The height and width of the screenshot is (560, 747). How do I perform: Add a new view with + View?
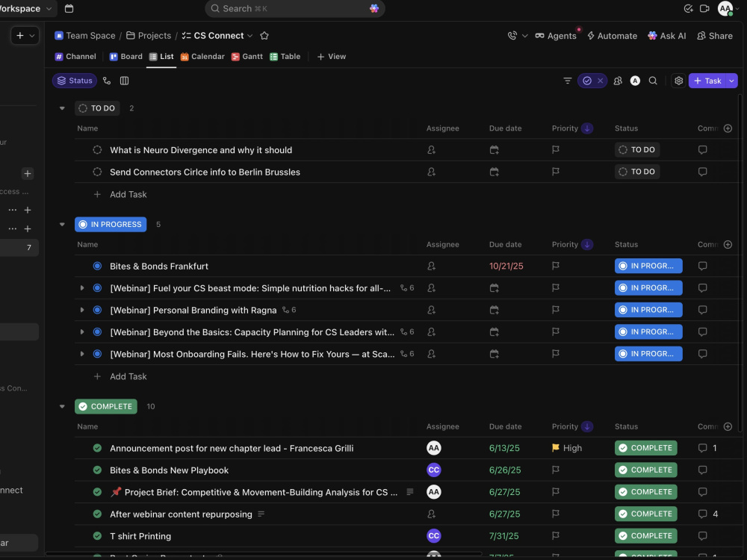tap(332, 57)
